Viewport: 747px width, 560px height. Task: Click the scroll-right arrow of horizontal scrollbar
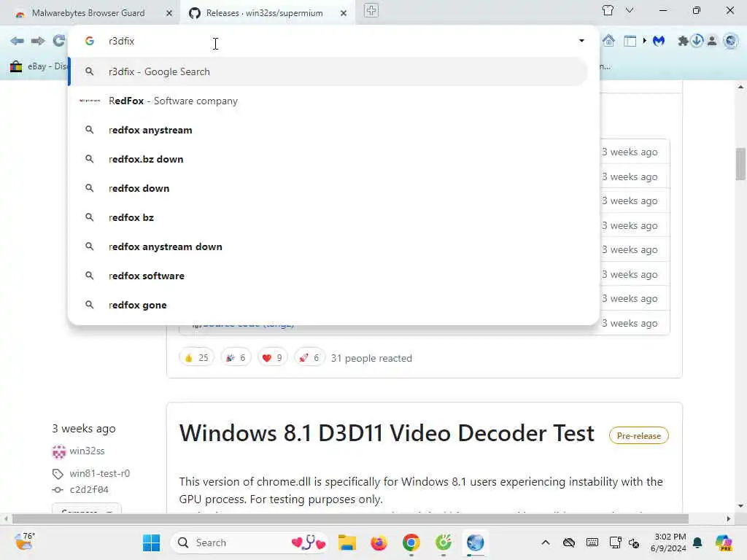(x=729, y=518)
